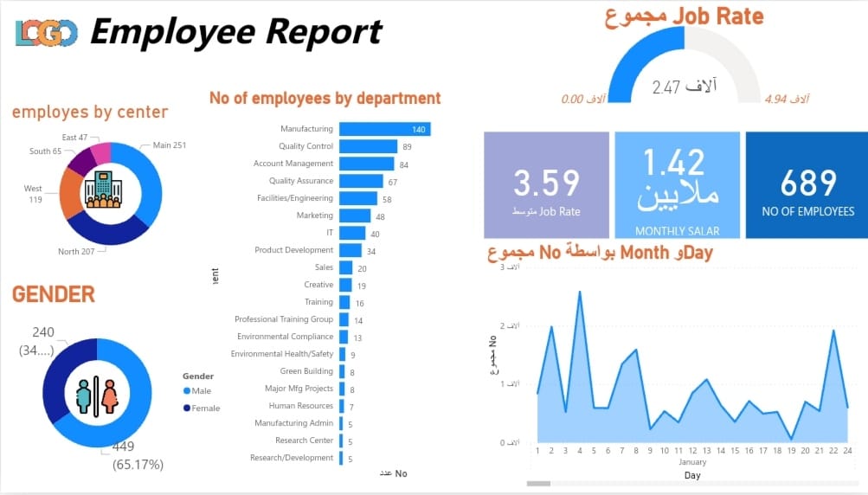Select the Female legend marker
This screenshot has height=495, width=868.
186,408
